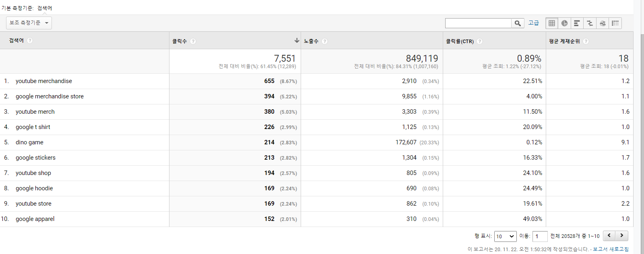Click average position value 9.1

625,142
